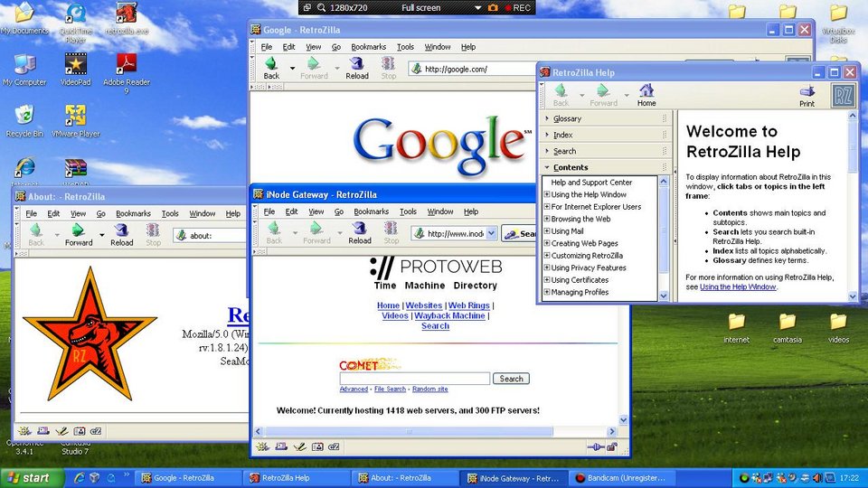
Task: Open Tools menu in iNode Gateway window
Action: pos(408,211)
